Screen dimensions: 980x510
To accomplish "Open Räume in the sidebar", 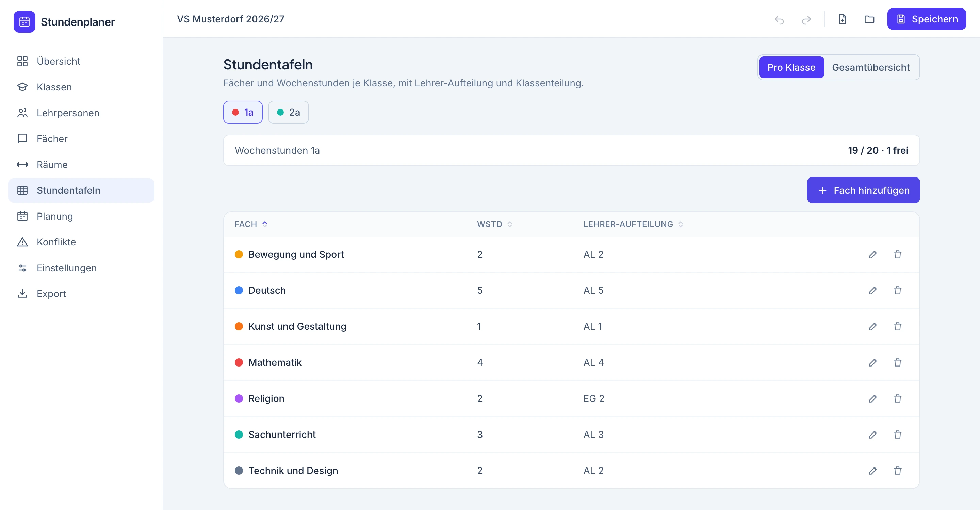I will [x=81, y=165].
